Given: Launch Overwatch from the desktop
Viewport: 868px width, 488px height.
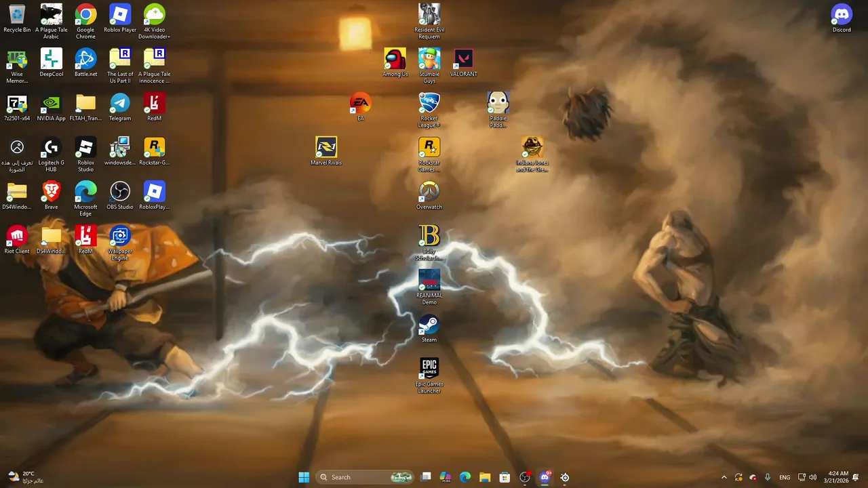Looking at the screenshot, I should [x=429, y=196].
